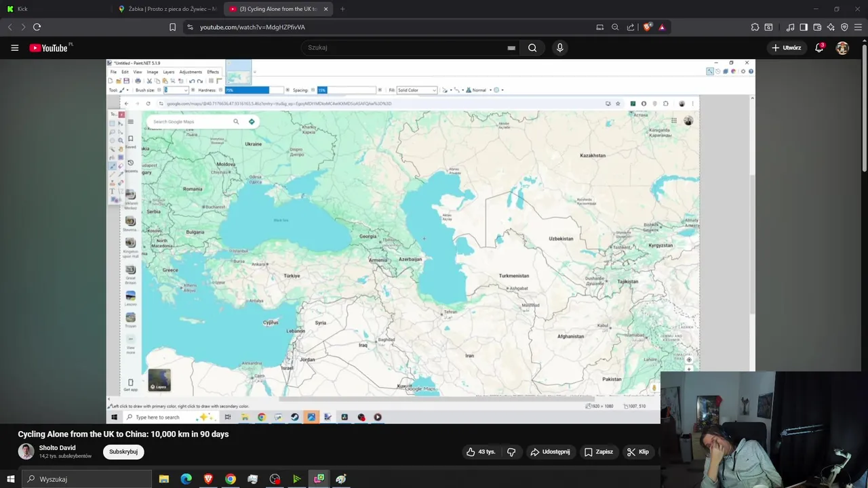
Task: Click the Google Maps directions diamond icon
Action: 252,122
